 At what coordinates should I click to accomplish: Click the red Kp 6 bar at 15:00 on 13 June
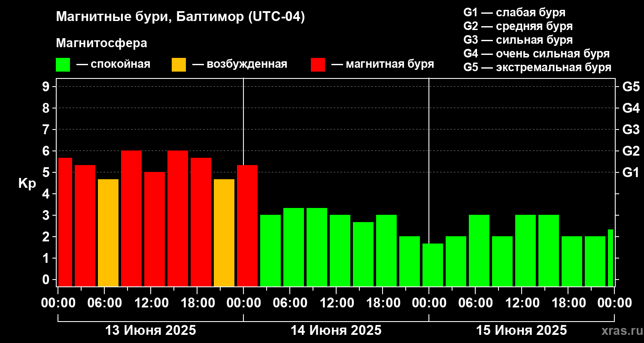(178, 219)
